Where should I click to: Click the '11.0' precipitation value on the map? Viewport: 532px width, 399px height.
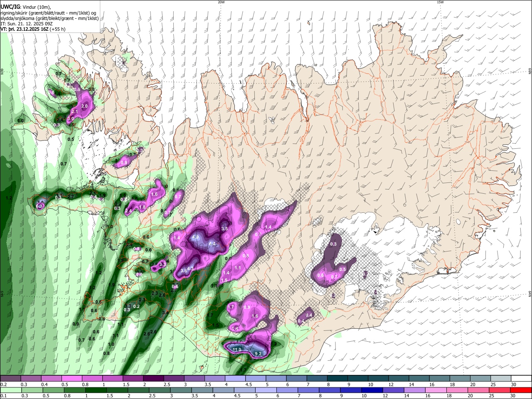click(236, 350)
